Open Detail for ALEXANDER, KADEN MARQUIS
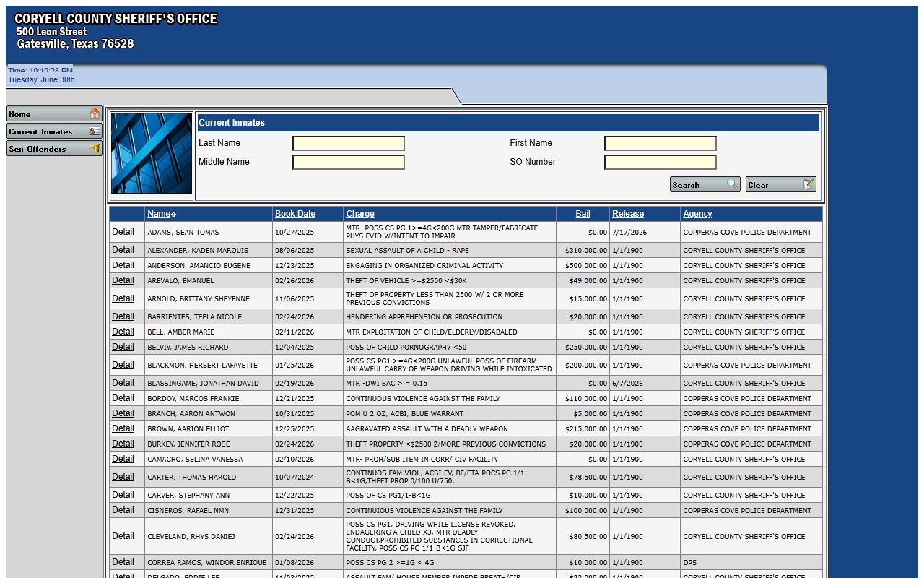The height and width of the screenshot is (578, 924). (123, 250)
